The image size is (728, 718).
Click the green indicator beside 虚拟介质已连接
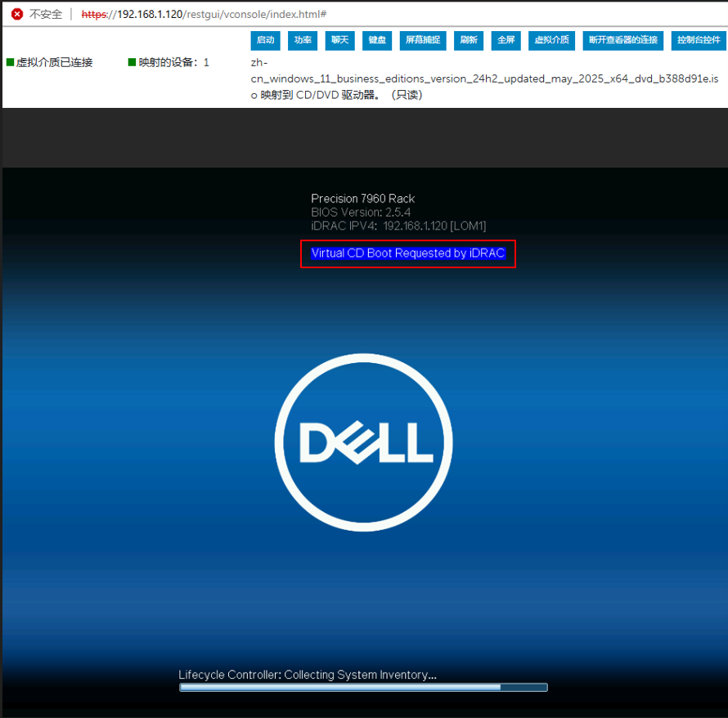pos(10,62)
